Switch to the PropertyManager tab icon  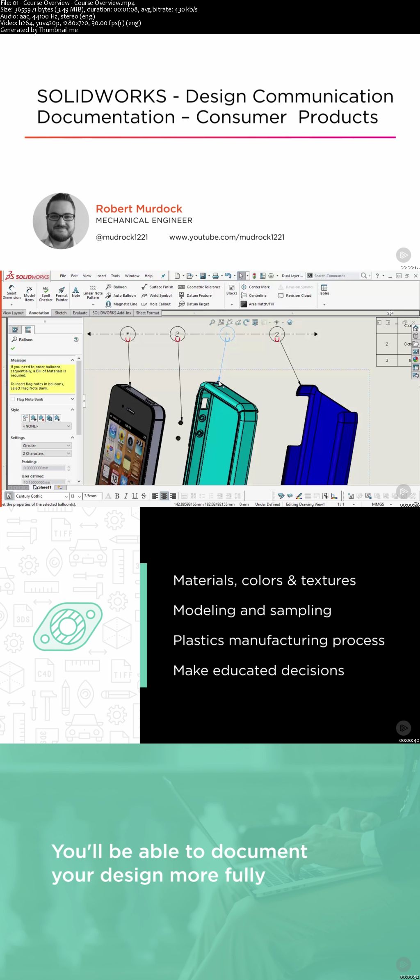(28, 330)
